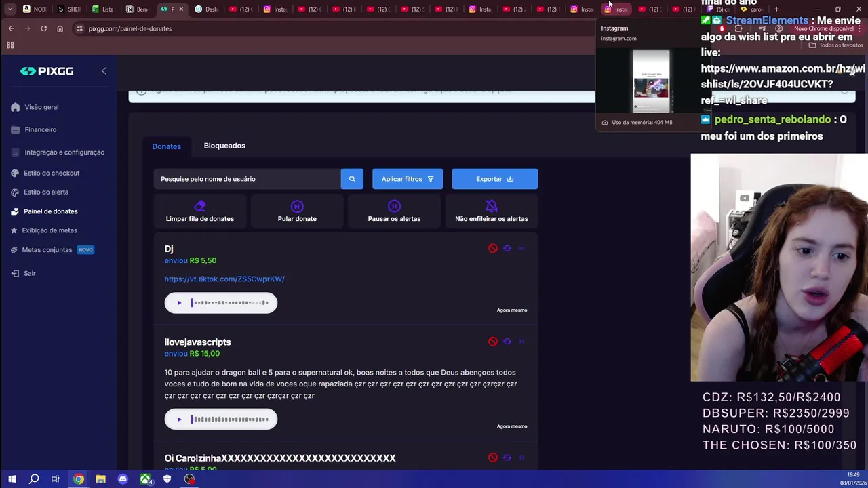
Task: Toggle Pausar os alertas
Action: click(x=394, y=211)
